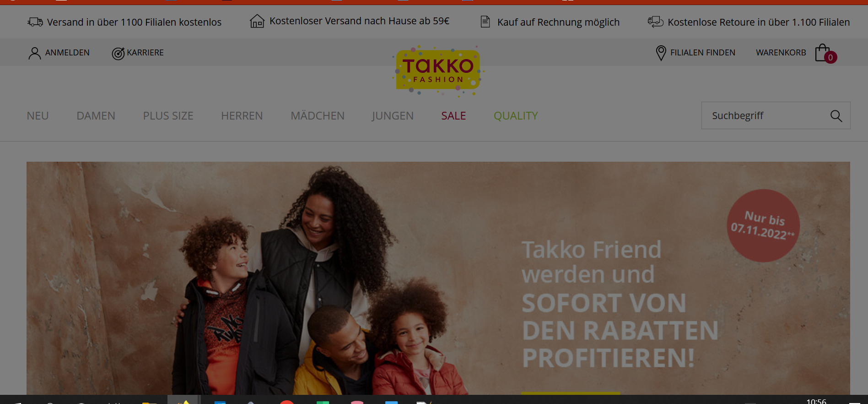Click the Karriere target icon

pos(118,54)
